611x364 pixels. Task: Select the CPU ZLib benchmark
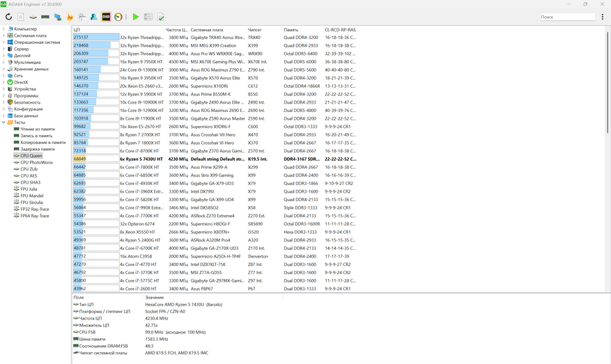(x=29, y=169)
